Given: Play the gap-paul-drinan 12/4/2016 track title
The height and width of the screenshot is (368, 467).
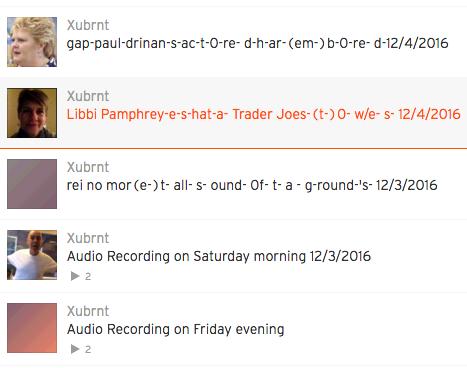Looking at the screenshot, I should click(x=258, y=43).
